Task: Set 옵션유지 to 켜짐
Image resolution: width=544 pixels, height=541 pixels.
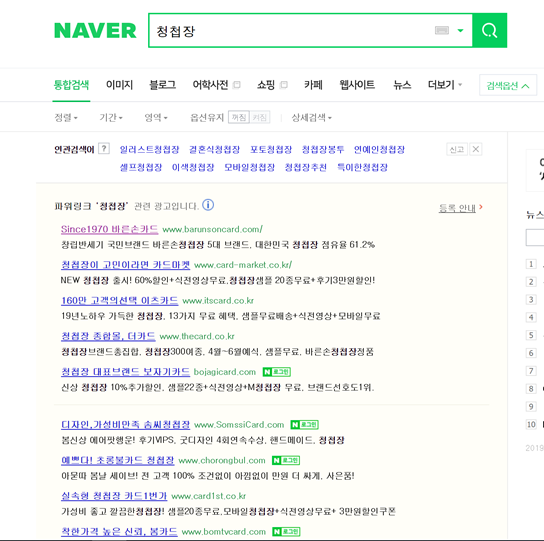Action: click(x=260, y=117)
